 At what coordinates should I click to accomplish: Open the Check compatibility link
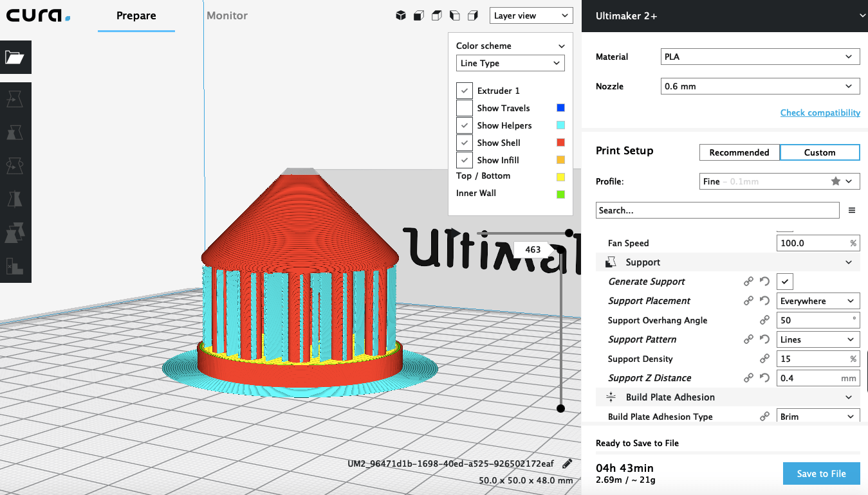click(820, 113)
